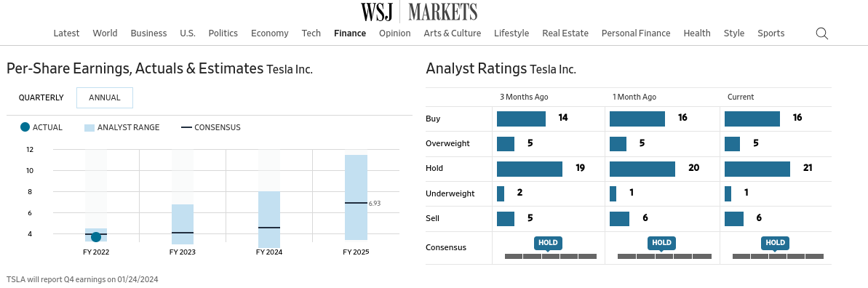This screenshot has width=868, height=288.
Task: Click the FY 2025 consensus line
Action: [356, 203]
